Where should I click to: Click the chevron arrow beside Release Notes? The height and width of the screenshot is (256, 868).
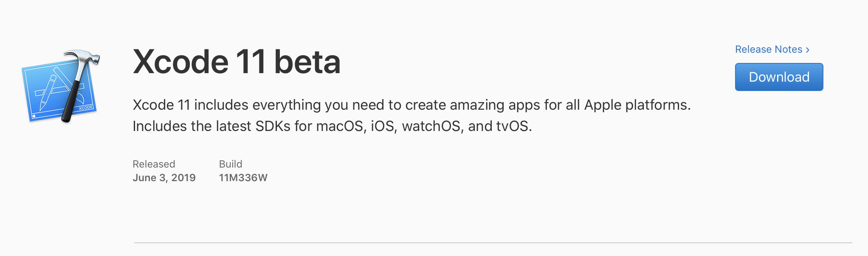click(808, 50)
